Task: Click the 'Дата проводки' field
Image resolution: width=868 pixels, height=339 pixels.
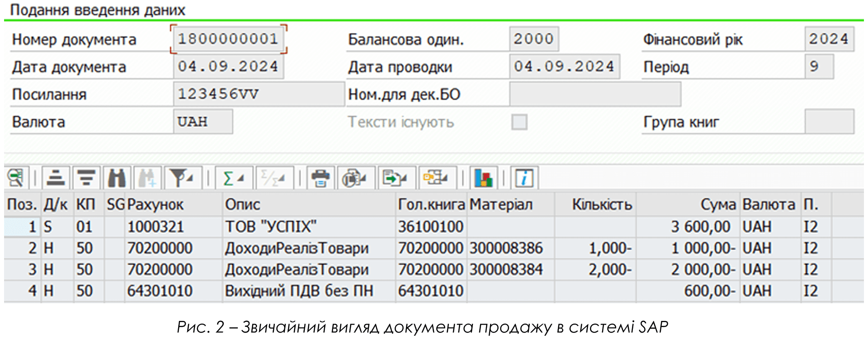Action: 564,67
